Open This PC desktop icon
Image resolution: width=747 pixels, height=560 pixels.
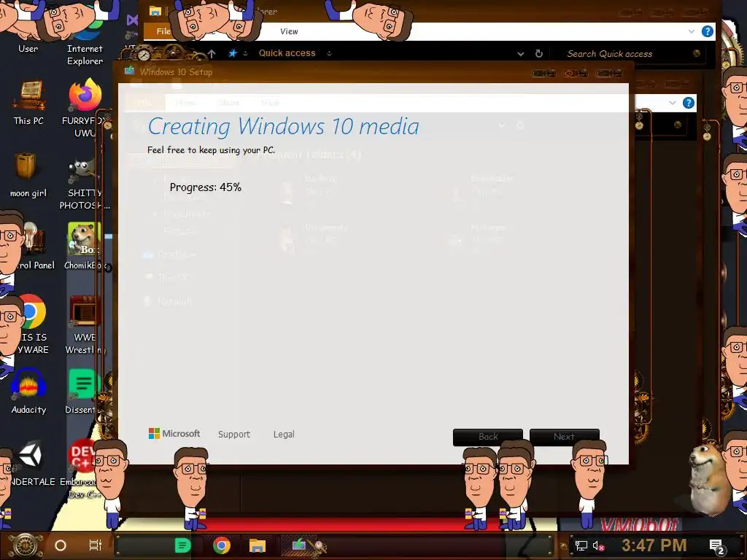(28, 102)
